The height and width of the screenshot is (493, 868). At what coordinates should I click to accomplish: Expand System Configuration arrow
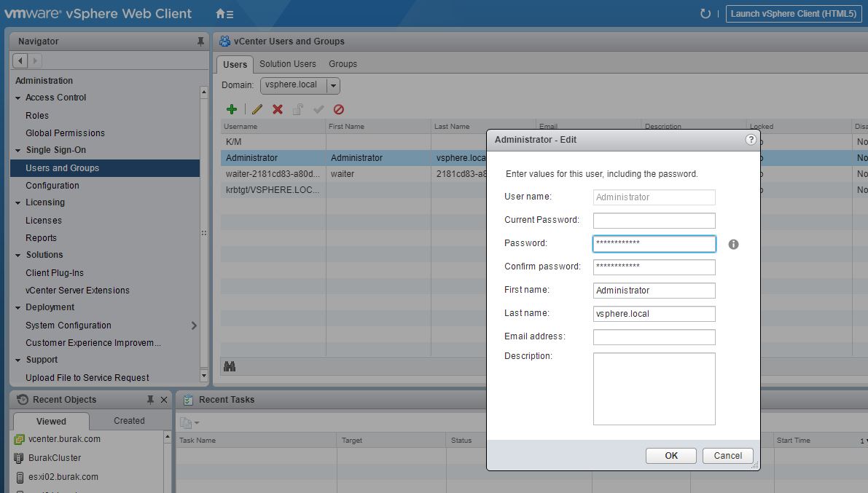click(x=194, y=326)
